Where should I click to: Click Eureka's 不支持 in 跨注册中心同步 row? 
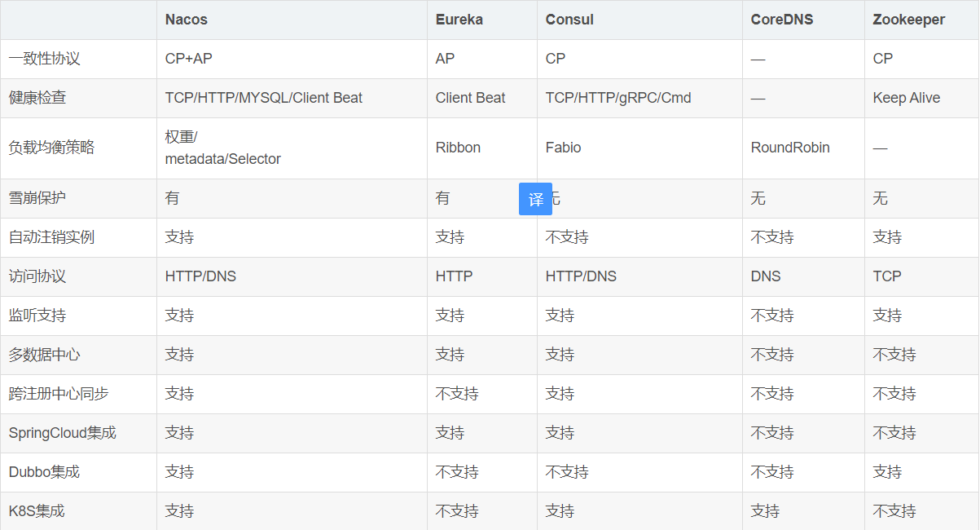click(x=457, y=394)
